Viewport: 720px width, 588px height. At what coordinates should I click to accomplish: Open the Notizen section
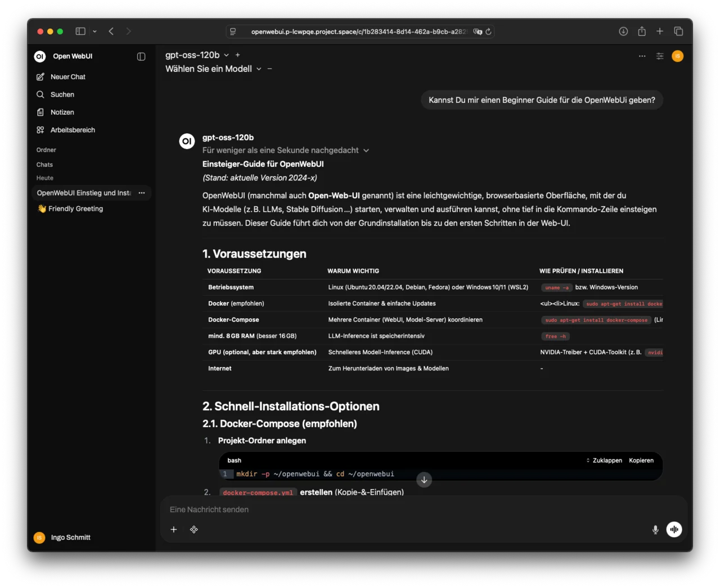click(40, 112)
